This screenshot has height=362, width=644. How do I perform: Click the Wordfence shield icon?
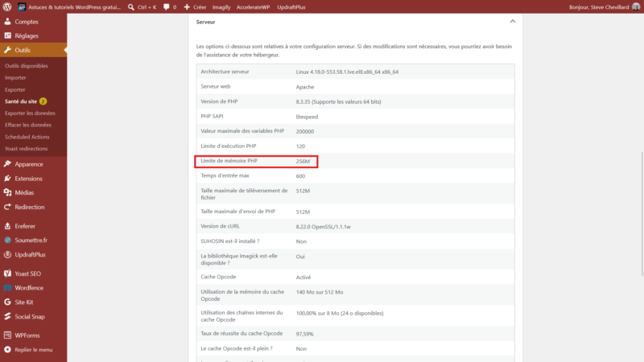click(7, 288)
